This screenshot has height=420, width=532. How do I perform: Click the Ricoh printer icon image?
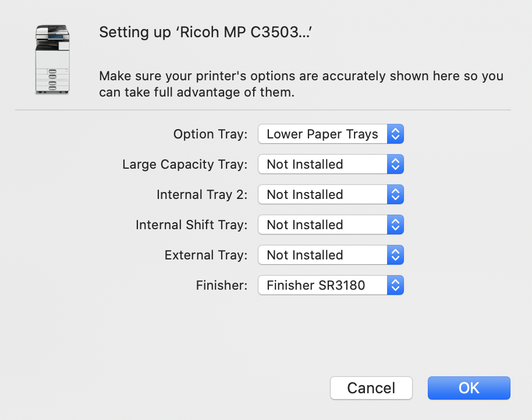[52, 58]
